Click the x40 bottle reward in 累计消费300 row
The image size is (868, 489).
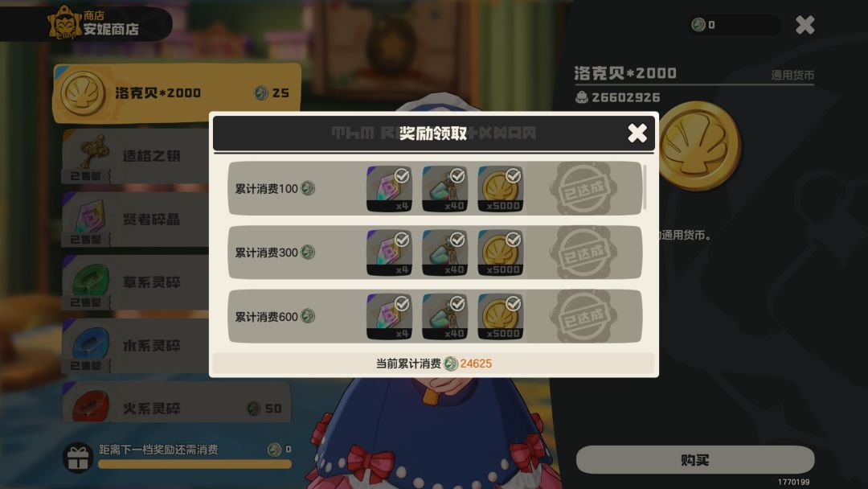444,253
